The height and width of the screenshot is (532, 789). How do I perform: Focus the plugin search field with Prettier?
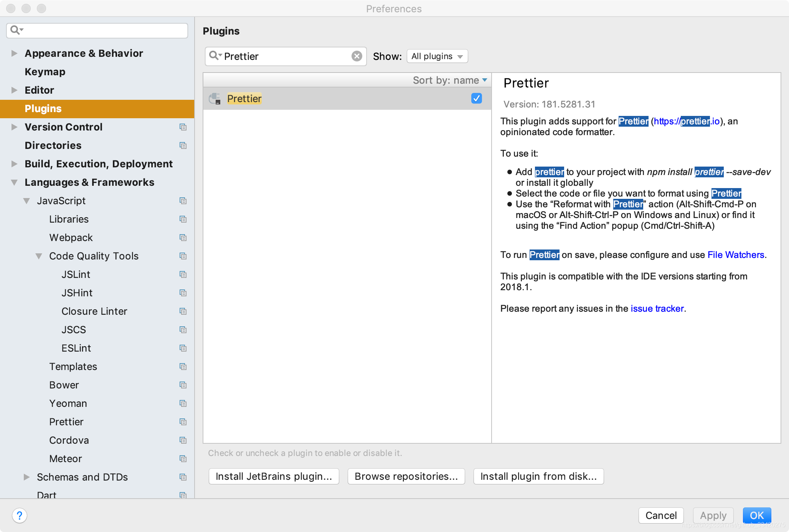pos(286,56)
